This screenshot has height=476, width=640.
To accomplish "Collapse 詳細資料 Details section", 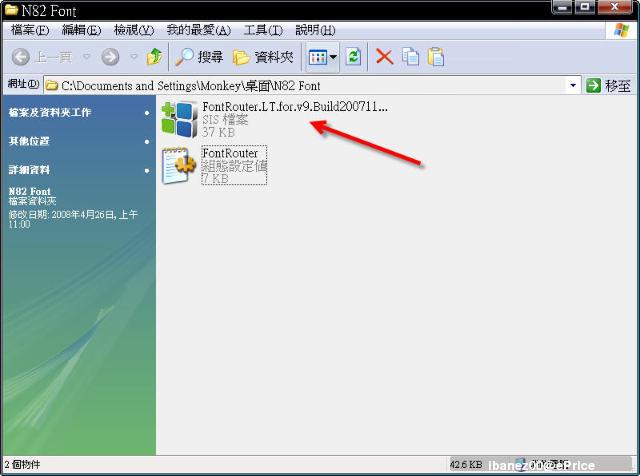I will coord(79,170).
